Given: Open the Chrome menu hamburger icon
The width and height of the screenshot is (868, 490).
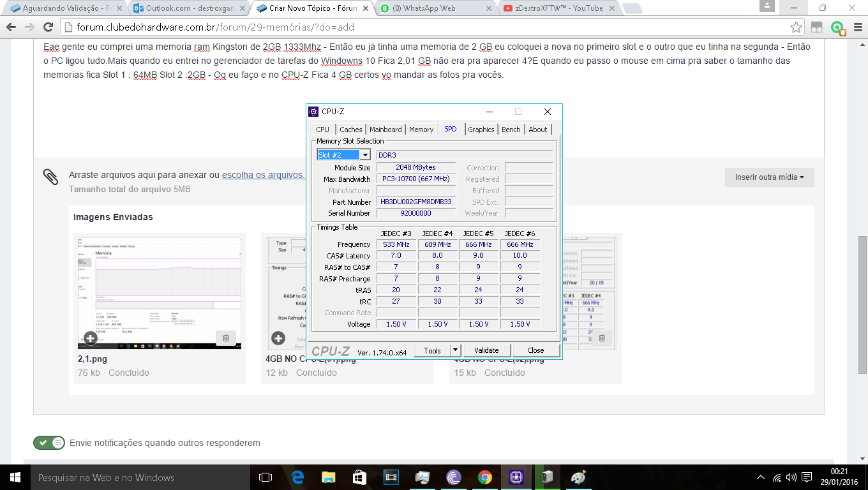Looking at the screenshot, I should click(857, 27).
